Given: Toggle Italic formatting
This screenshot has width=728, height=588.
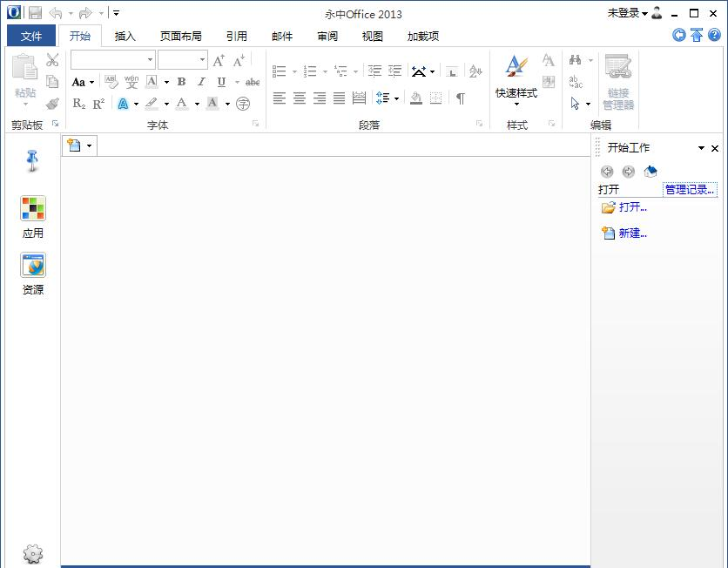Looking at the screenshot, I should (x=201, y=82).
